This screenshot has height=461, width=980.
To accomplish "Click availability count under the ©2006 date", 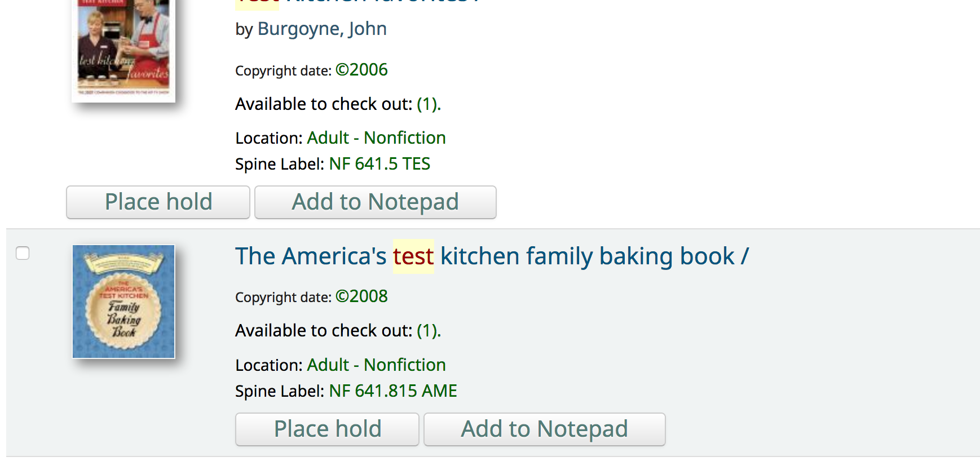I will (429, 104).
